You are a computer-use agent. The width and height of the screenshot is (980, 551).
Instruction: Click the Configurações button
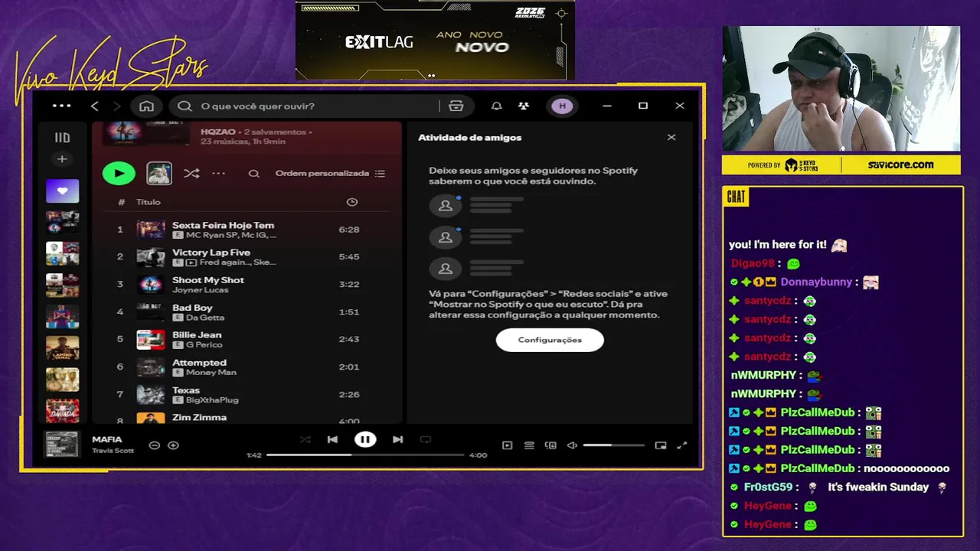click(x=550, y=340)
